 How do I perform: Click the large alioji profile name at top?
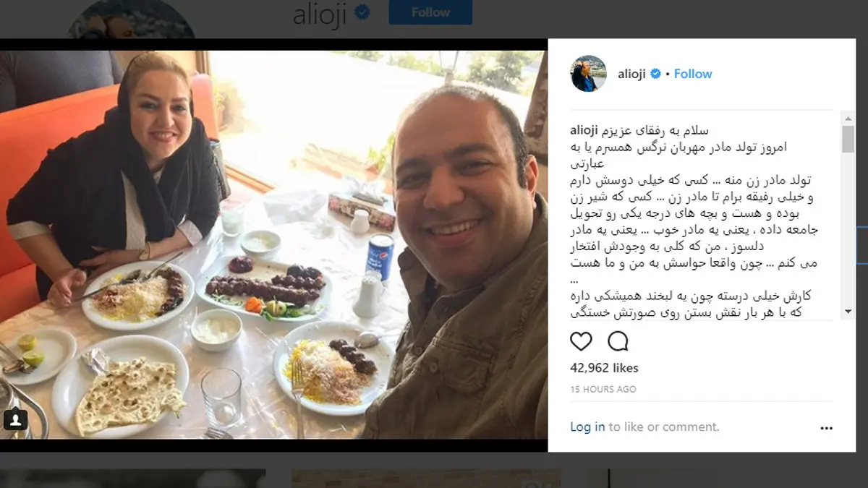tap(319, 13)
